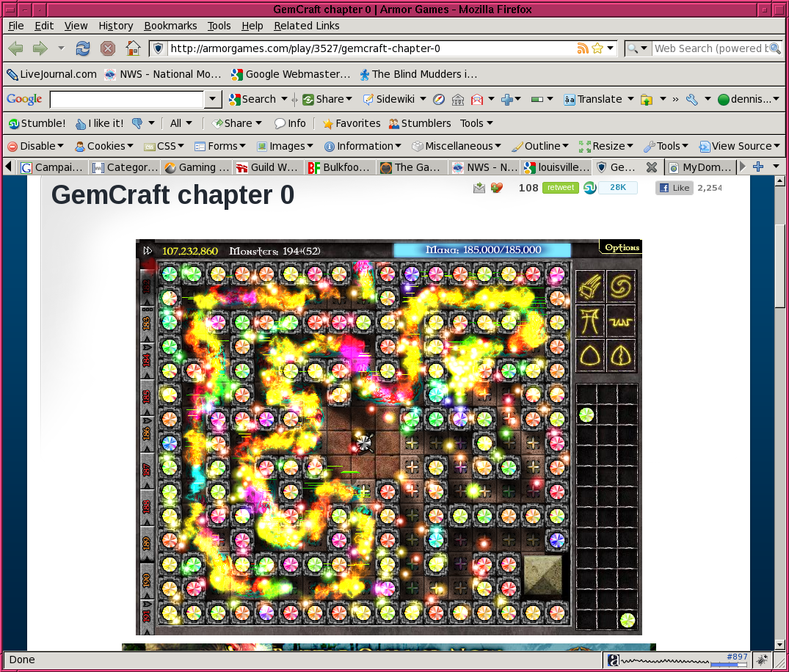Click the Combine Gems spell icon
789x672 pixels.
pyautogui.click(x=622, y=355)
